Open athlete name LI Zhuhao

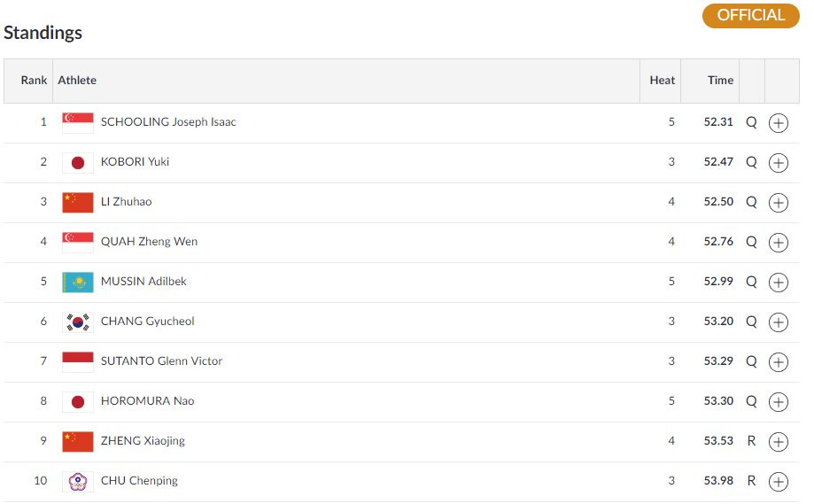click(x=126, y=202)
